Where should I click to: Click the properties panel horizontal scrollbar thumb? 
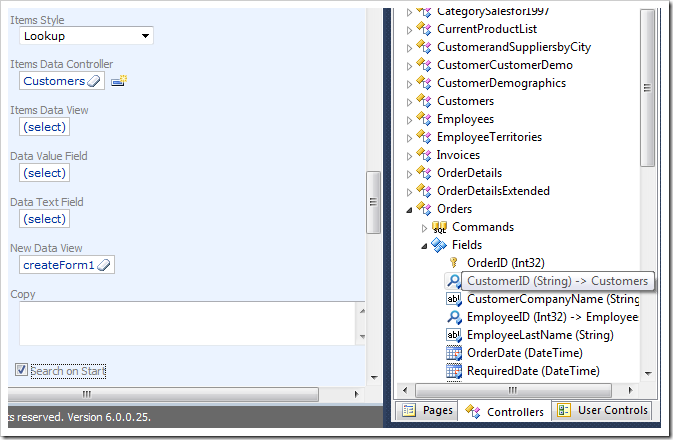(x=163, y=394)
